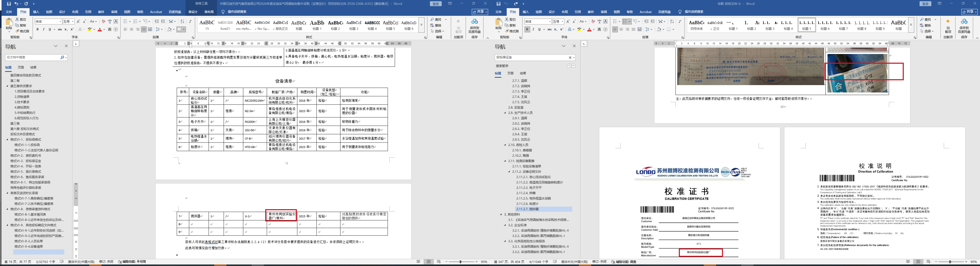Viewport: 980px width, 266px height.
Task: Open font size box in 华联-投标文件-G window
Action: 558,22
